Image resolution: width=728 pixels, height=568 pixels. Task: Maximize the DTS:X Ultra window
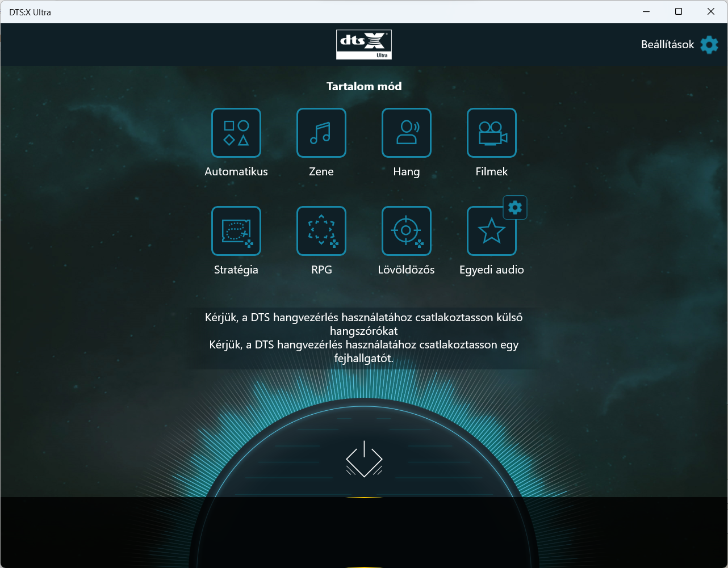pos(679,11)
